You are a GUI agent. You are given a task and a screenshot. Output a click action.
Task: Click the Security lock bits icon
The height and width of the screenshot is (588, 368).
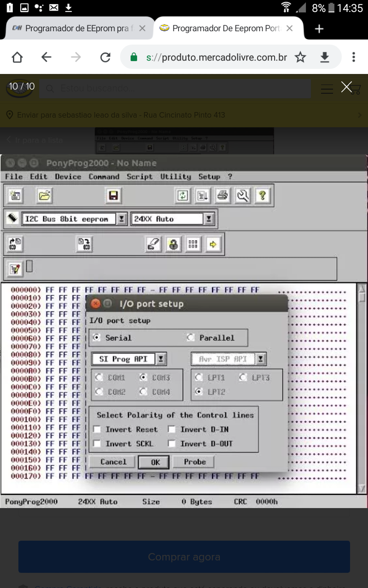click(173, 244)
